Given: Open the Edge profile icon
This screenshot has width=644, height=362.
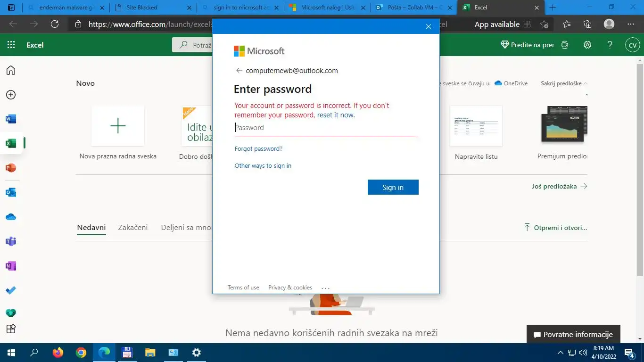Looking at the screenshot, I should [x=609, y=24].
